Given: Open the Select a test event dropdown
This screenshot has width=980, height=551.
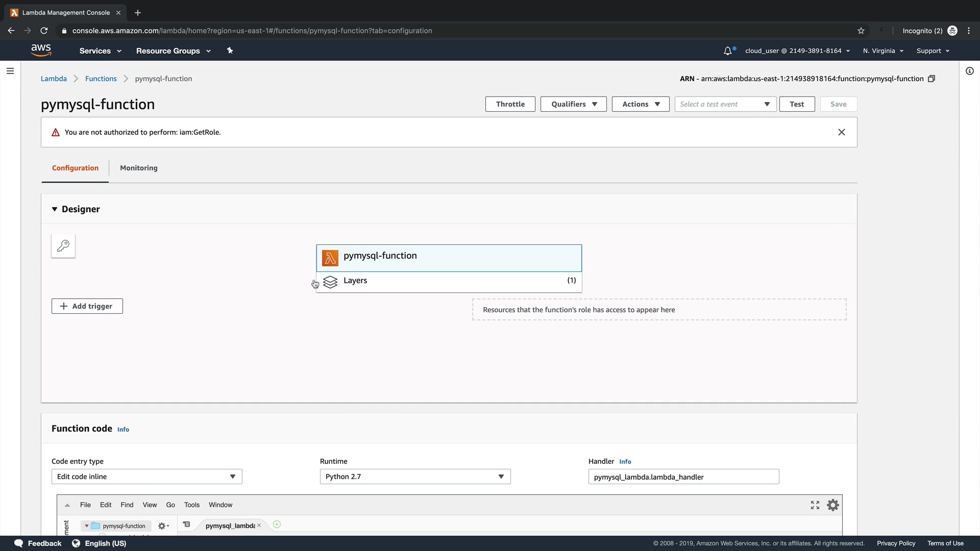Looking at the screenshot, I should coord(725,104).
